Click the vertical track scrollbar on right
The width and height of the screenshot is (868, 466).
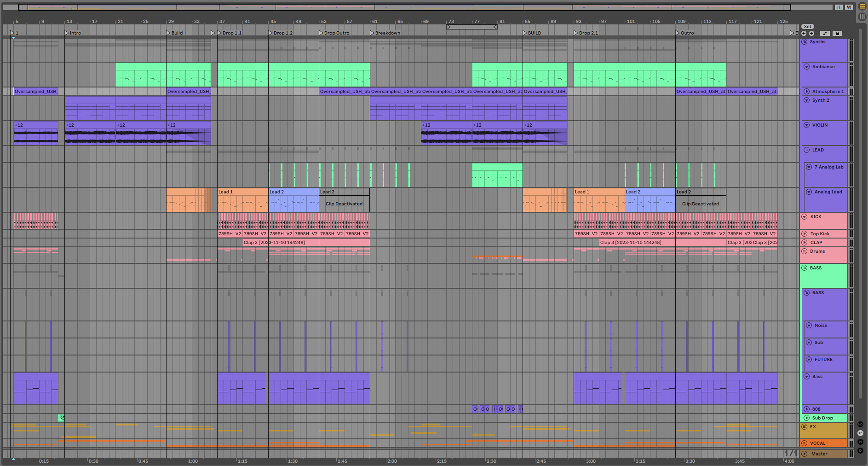[860, 214]
